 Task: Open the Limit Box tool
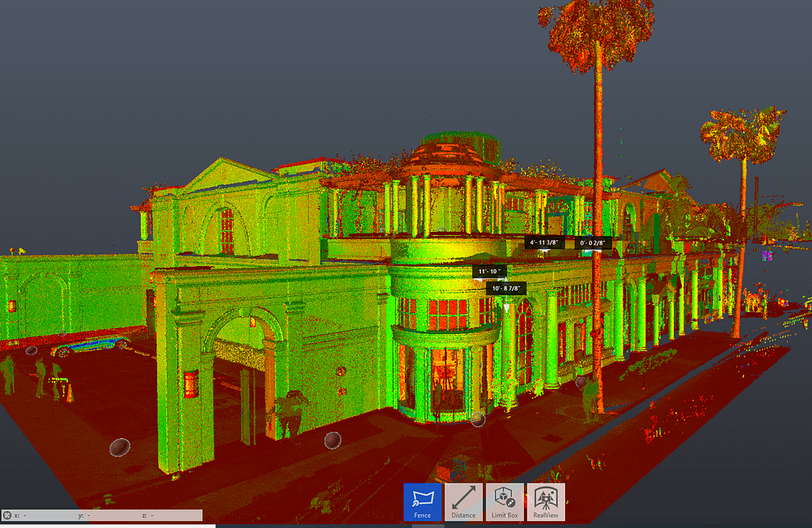505,502
